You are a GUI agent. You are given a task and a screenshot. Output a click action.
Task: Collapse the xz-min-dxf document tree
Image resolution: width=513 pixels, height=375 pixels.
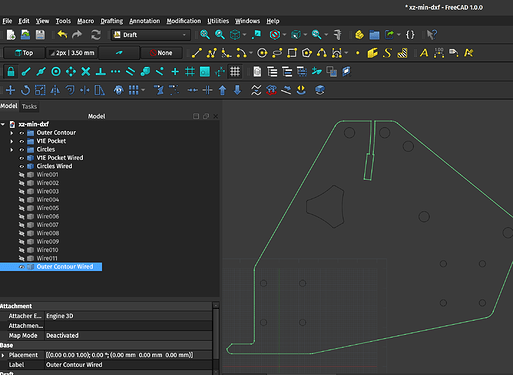(x=3, y=124)
